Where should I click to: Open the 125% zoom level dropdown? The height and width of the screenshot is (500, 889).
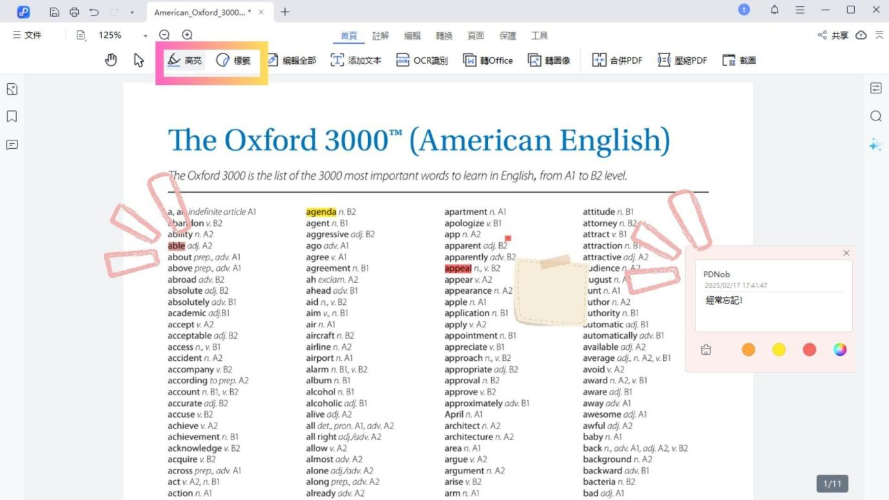click(145, 36)
